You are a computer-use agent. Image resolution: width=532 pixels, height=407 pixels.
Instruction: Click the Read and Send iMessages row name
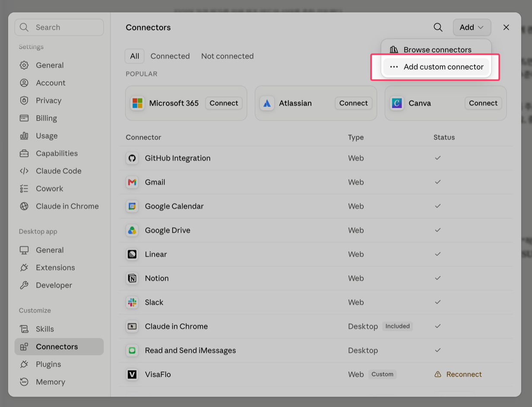pos(190,350)
